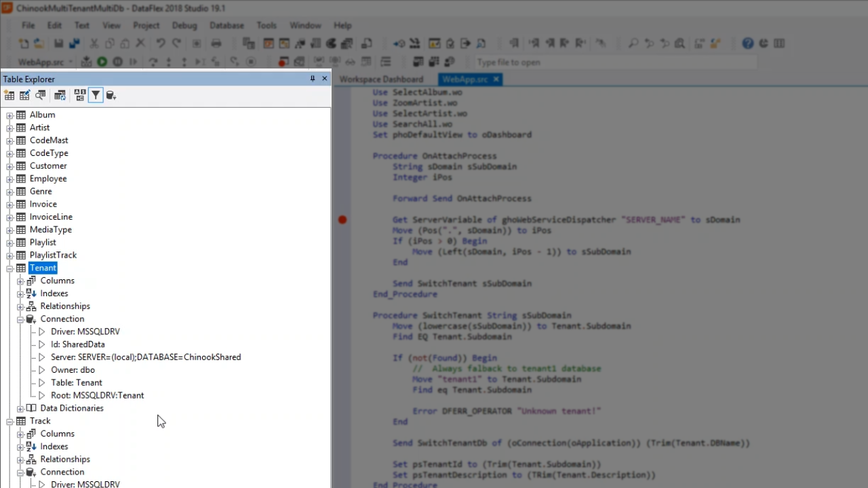Screen dimensions: 868x488
Task: Click the Print icon in main toolbar
Action: pos(216,43)
